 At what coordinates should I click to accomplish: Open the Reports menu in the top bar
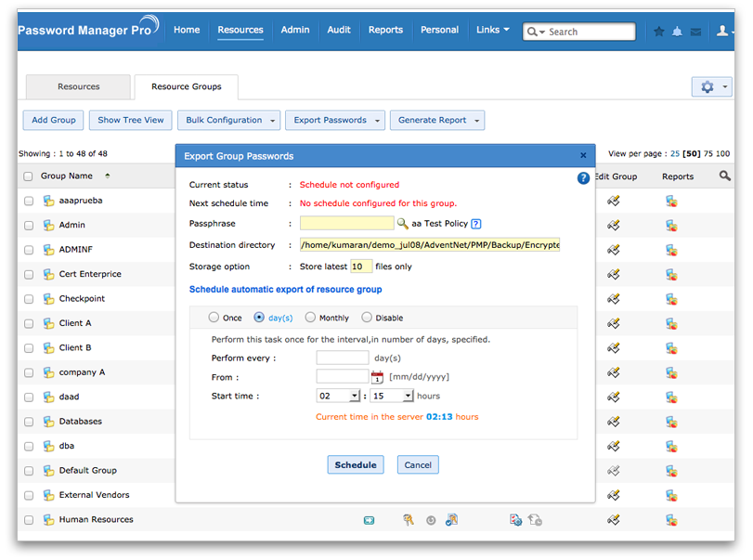coord(385,30)
